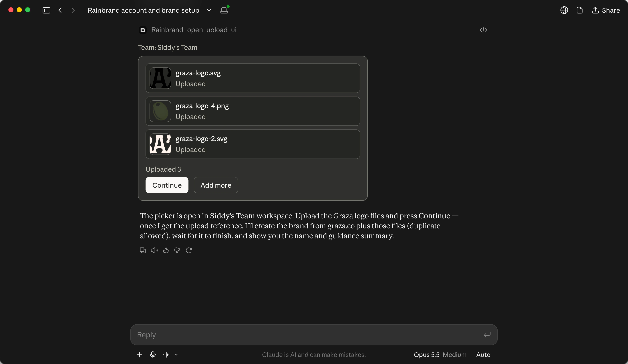The height and width of the screenshot is (364, 628).
Task: Open the document page icon beside Share
Action: click(579, 10)
